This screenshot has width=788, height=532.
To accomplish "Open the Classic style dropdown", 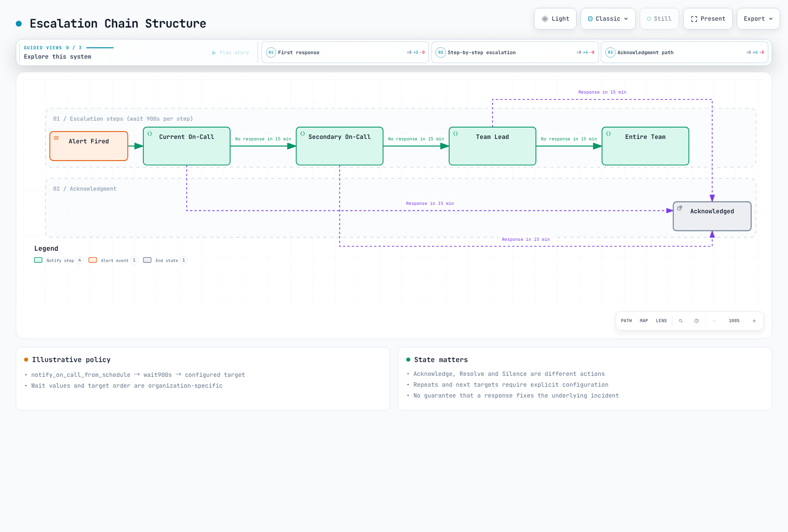I will (x=608, y=19).
